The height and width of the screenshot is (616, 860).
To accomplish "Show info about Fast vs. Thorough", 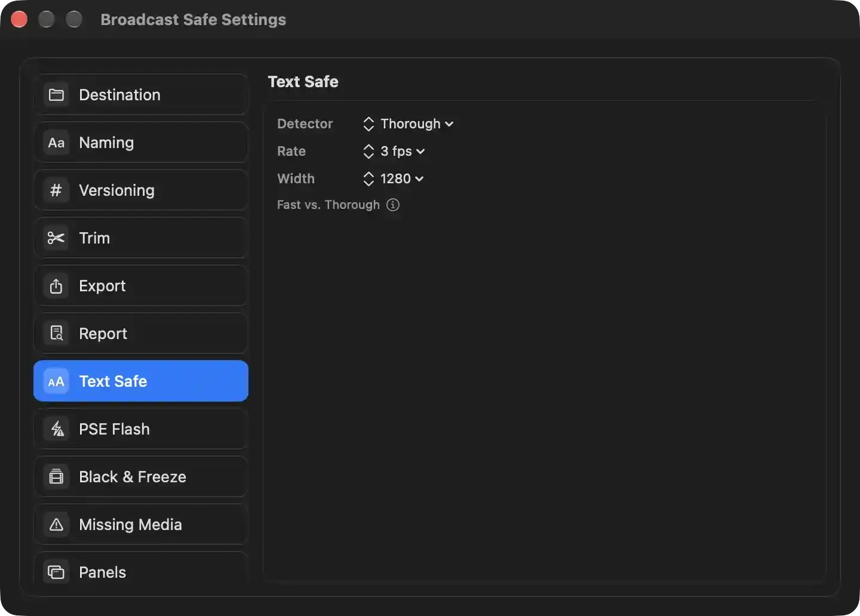I will pyautogui.click(x=393, y=205).
